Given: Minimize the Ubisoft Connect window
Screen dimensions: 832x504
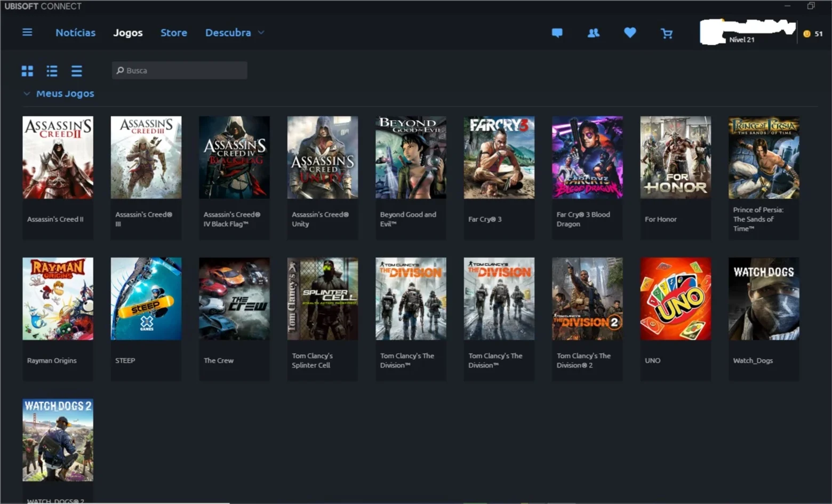Looking at the screenshot, I should coord(787,6).
